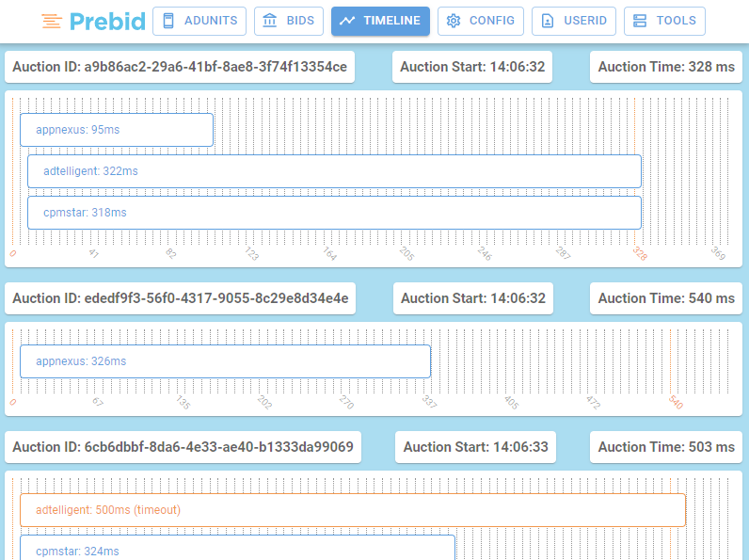This screenshot has width=749, height=560.
Task: Select the adtelligent 500ms timeout bar
Action: [353, 510]
